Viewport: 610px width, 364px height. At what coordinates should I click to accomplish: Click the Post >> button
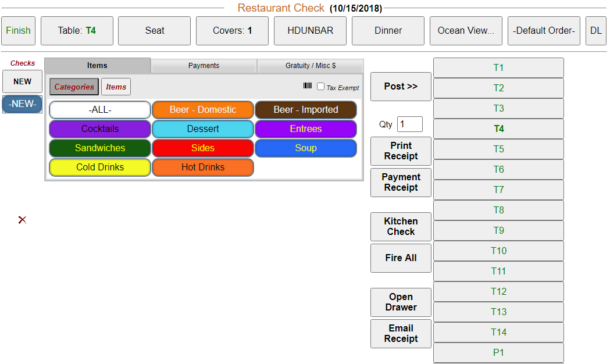[x=401, y=87]
